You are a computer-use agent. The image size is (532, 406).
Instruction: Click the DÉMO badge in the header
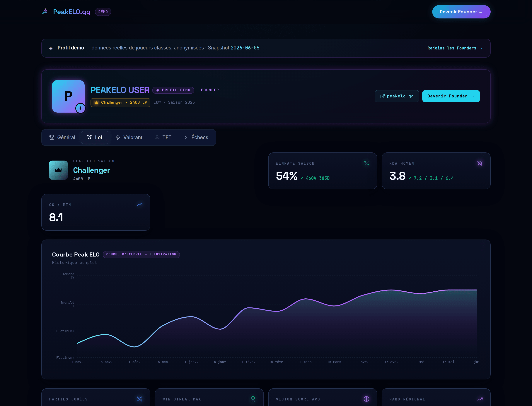[103, 12]
